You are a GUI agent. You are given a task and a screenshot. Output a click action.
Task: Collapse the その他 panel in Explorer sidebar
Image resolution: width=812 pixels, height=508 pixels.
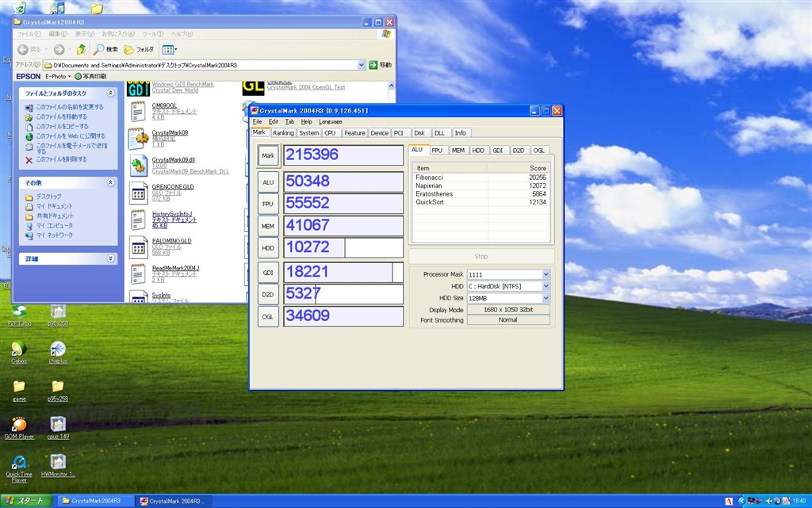[110, 182]
